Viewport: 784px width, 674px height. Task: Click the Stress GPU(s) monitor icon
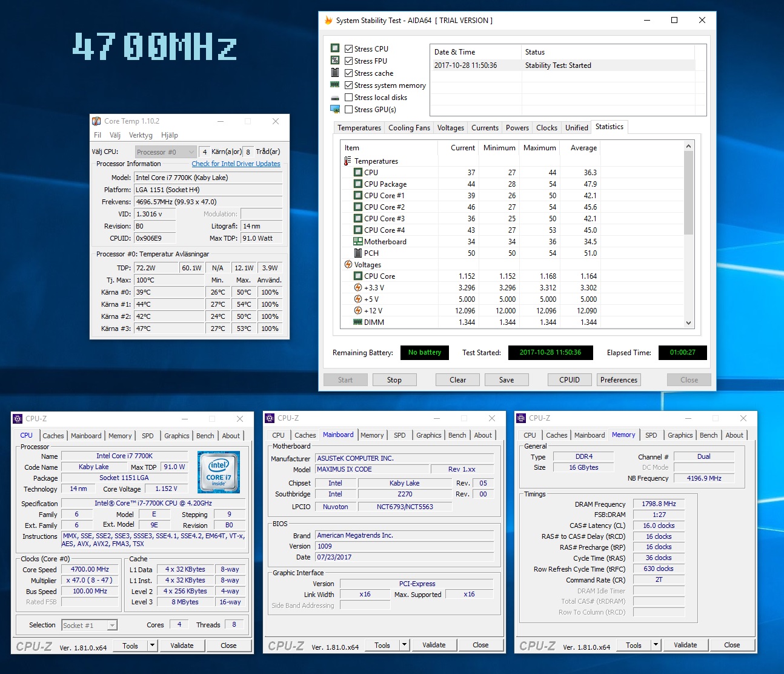point(335,109)
